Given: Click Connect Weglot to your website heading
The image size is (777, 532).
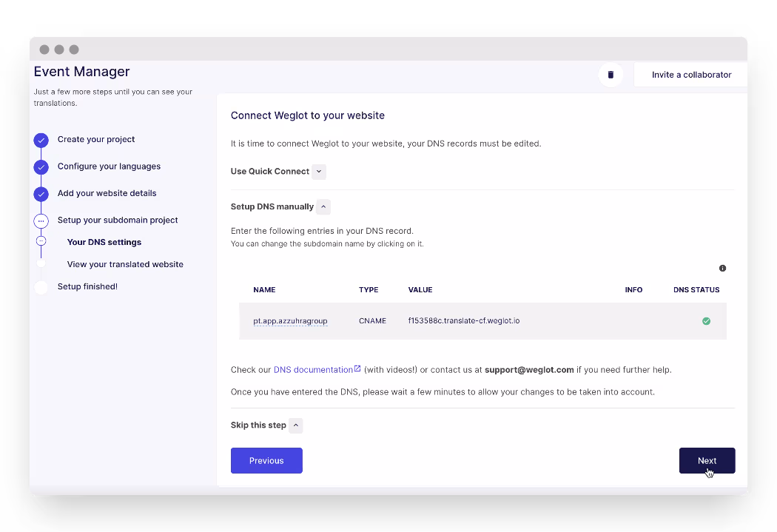Looking at the screenshot, I should [x=308, y=115].
